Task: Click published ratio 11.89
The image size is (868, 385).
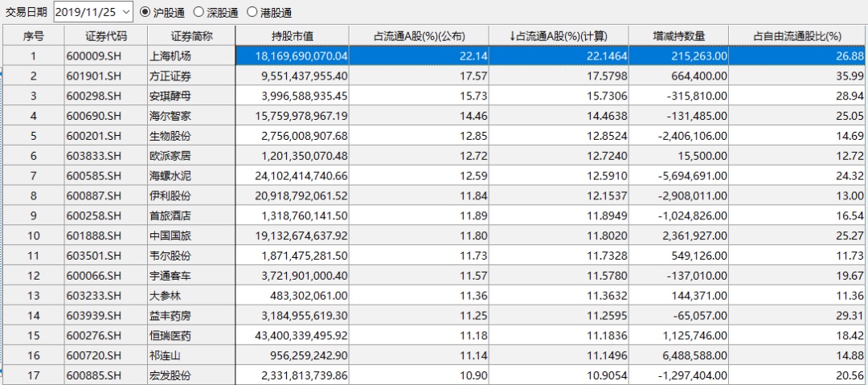Action: click(x=419, y=215)
